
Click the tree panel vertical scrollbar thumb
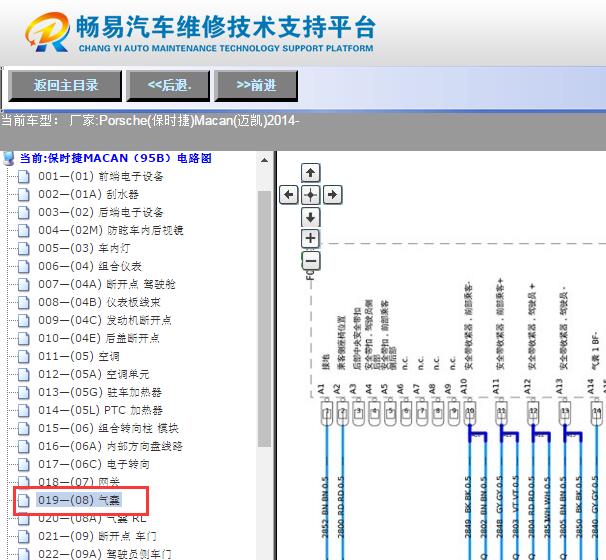(x=264, y=319)
